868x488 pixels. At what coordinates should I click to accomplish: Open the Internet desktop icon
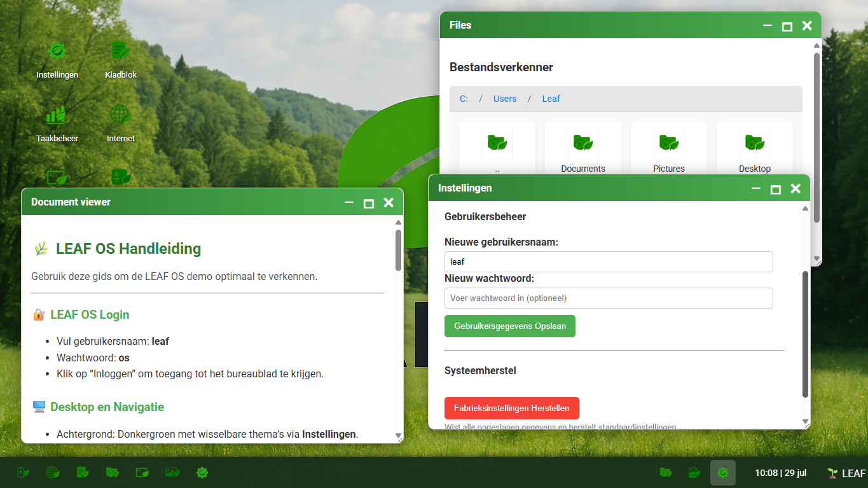pos(120,116)
